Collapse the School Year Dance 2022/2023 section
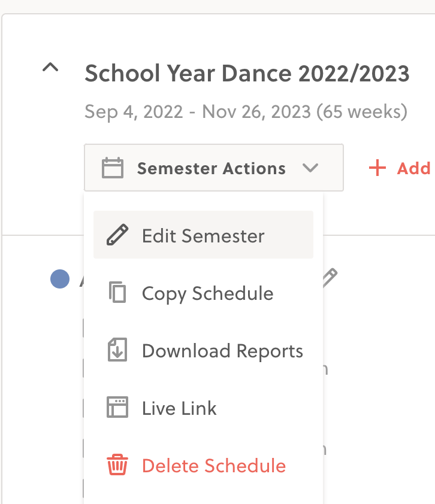Viewport: 435px width, 504px height. point(51,68)
